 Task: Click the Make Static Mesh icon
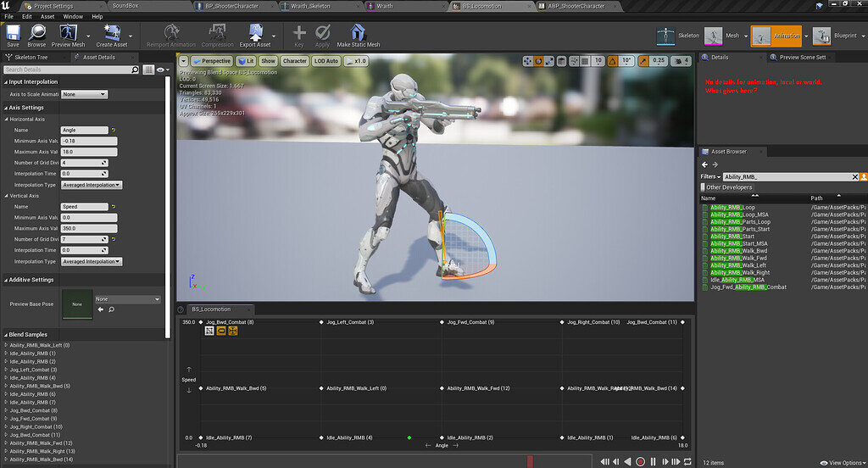(359, 36)
